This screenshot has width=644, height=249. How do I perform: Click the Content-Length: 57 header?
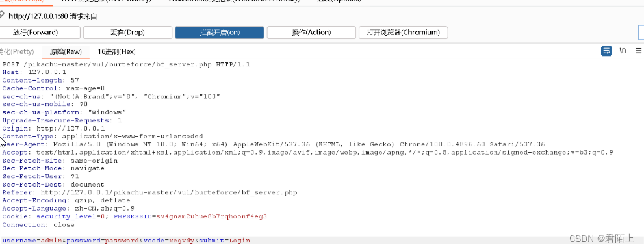[41, 80]
